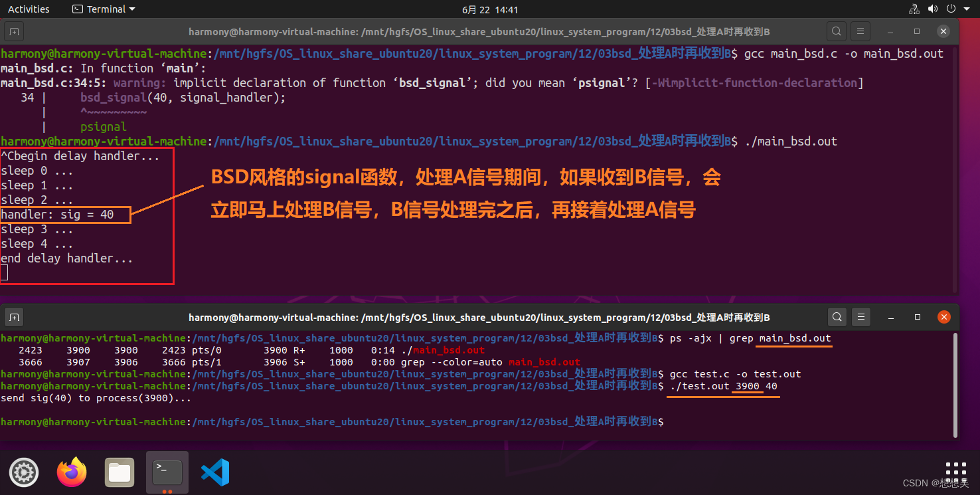The width and height of the screenshot is (980, 495).
Task: Click 'sleep 3 ...' output line
Action: coord(37,229)
